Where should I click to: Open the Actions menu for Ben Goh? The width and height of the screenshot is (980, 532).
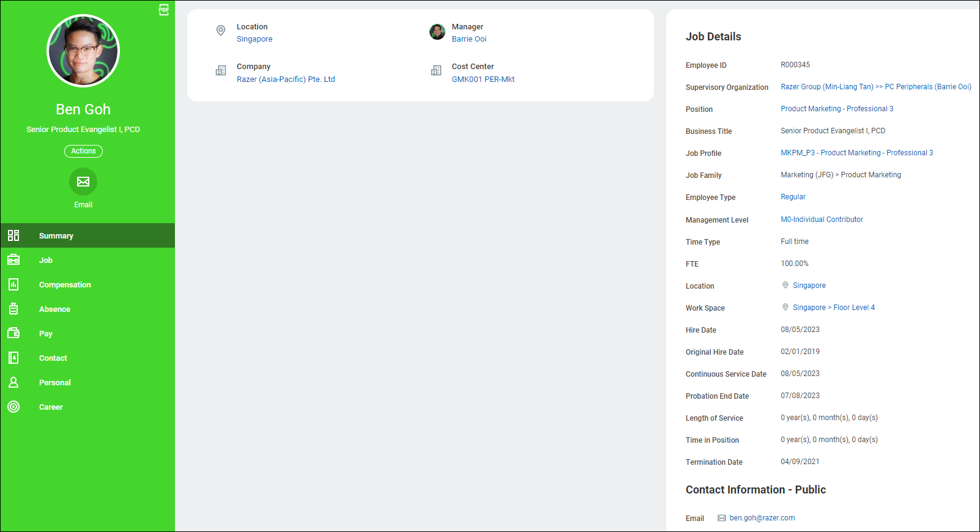83,151
